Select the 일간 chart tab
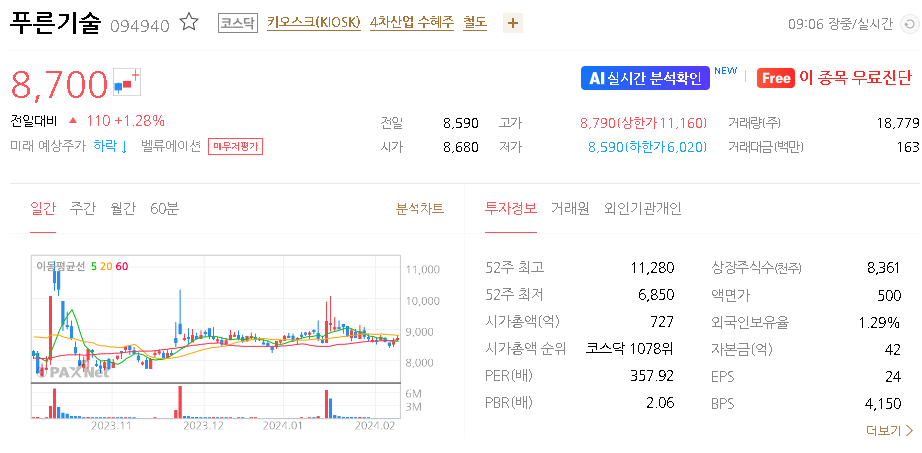 coord(42,208)
